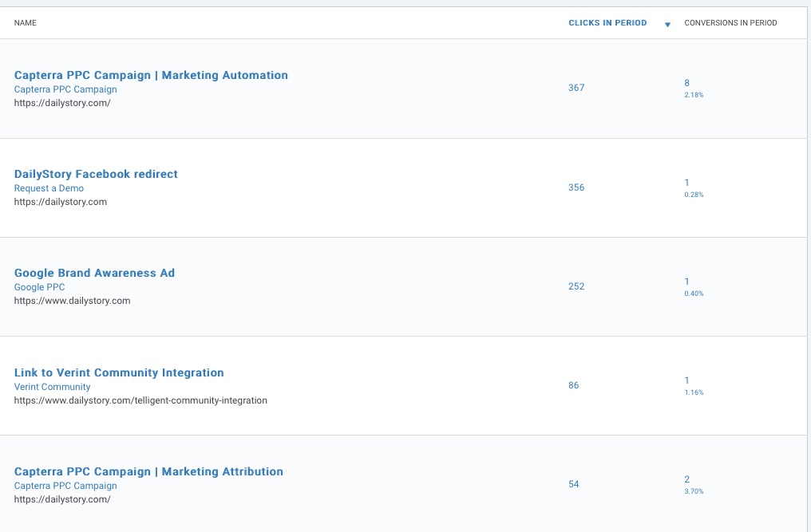Click the 0.40% conversion rate
Screen dimensions: 811x532
tap(694, 294)
